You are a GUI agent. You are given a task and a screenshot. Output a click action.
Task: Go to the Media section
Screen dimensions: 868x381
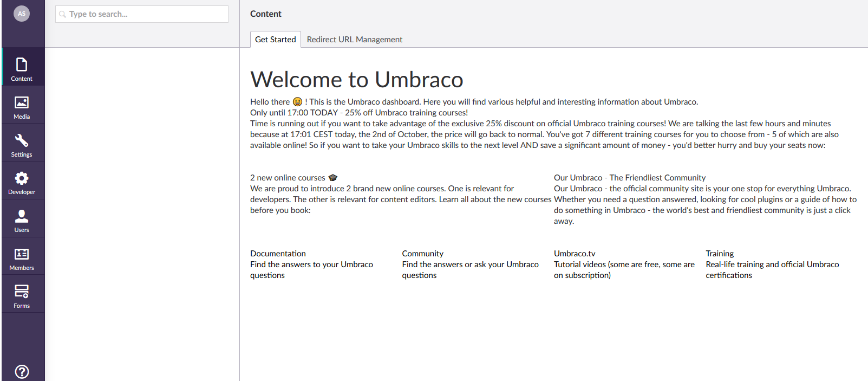point(22,105)
